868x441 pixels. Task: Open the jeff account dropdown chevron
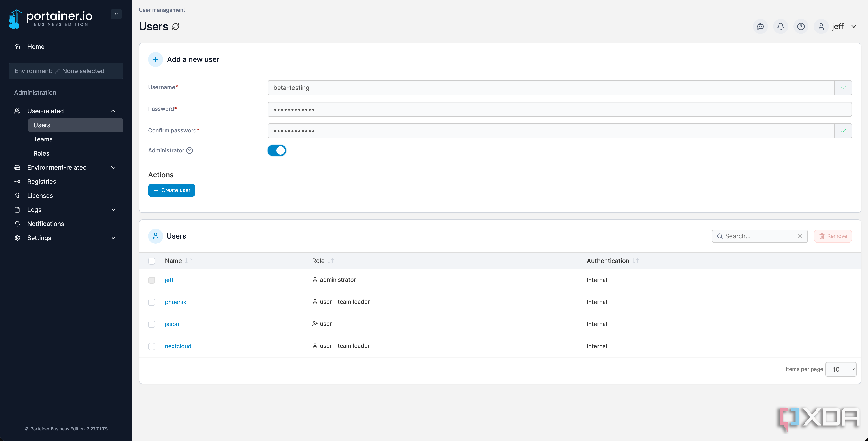(853, 27)
